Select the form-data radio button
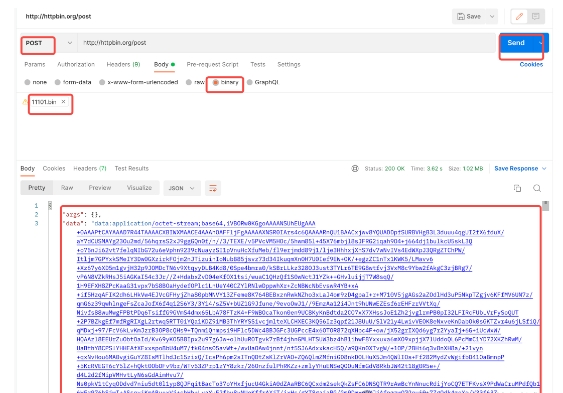563x393 pixels. point(57,82)
